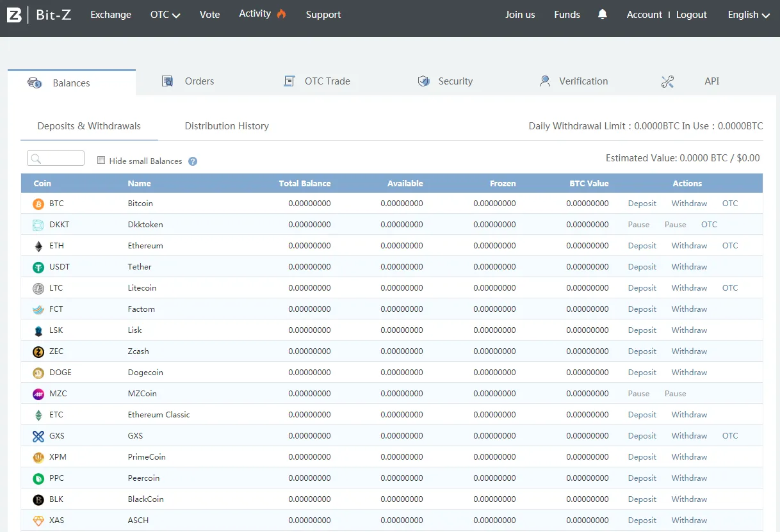Enable Hide small Balances checkbox

(x=101, y=161)
